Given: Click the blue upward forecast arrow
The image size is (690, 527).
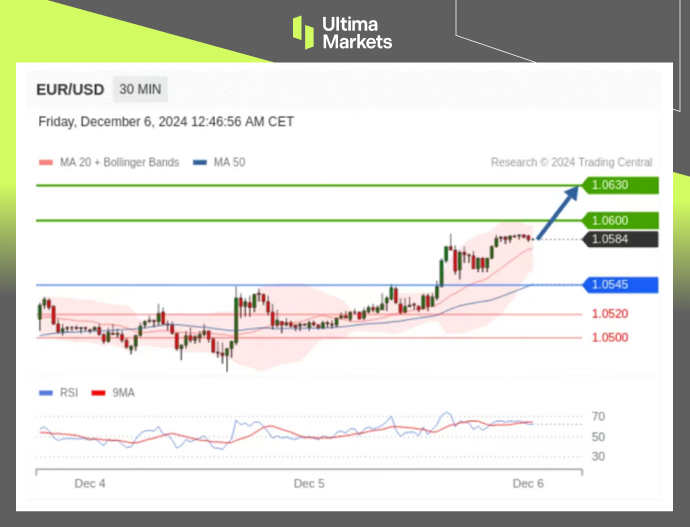Looking at the screenshot, I should [559, 211].
